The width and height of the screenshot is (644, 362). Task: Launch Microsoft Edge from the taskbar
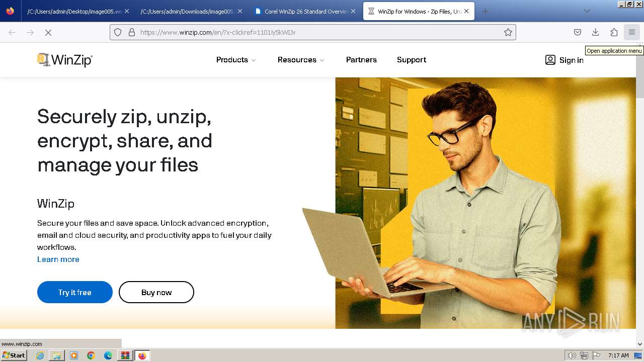pyautogui.click(x=108, y=355)
